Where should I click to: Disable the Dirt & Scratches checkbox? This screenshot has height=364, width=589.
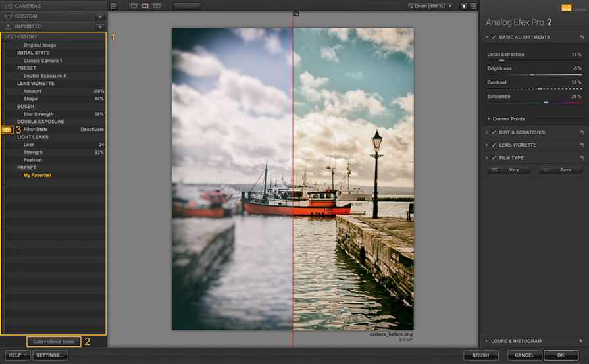[x=494, y=133]
